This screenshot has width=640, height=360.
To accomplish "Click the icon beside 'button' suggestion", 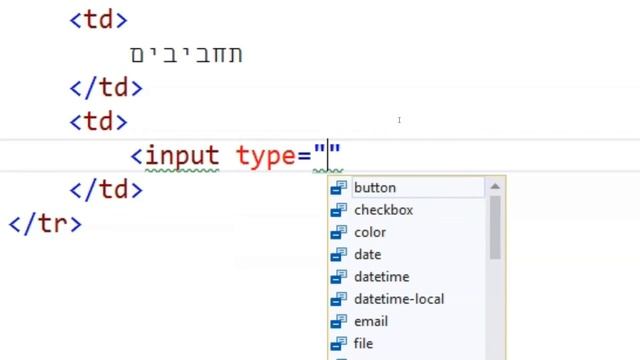I will tap(339, 188).
